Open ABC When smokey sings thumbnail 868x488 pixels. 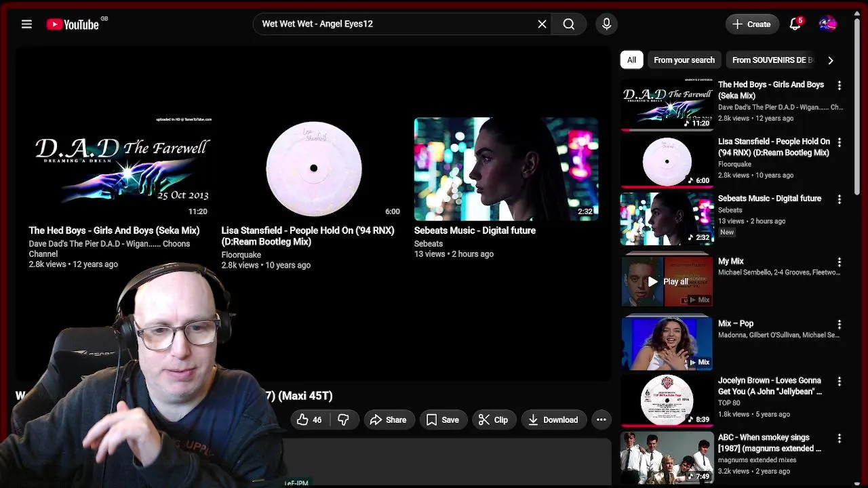tap(667, 457)
